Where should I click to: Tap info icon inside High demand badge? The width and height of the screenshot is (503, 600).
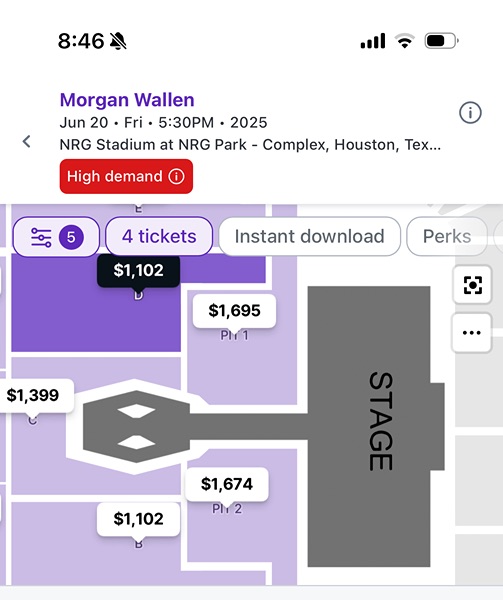pyautogui.click(x=176, y=176)
